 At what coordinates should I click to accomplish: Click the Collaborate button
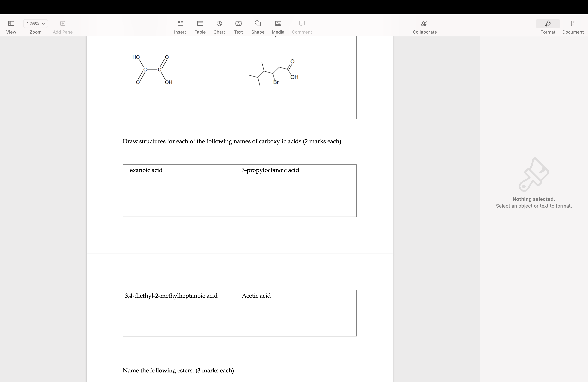424,27
